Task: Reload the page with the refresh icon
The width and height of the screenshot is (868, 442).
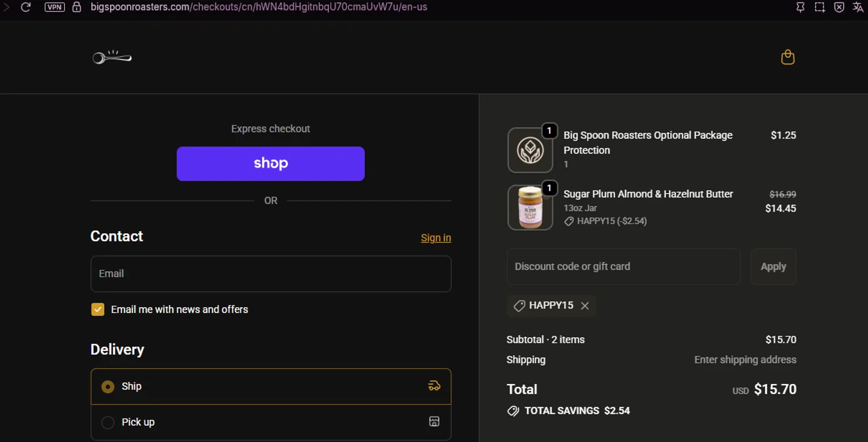Action: (x=25, y=8)
